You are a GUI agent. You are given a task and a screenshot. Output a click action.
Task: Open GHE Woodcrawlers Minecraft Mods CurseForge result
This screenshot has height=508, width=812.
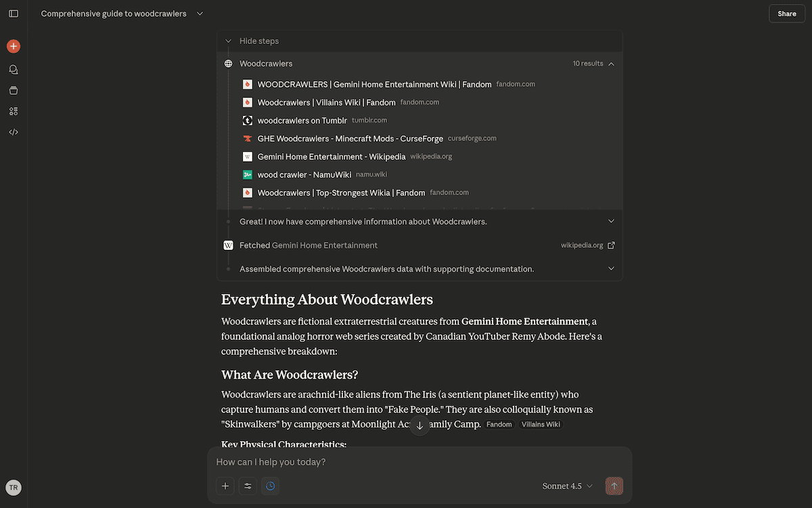[350, 138]
